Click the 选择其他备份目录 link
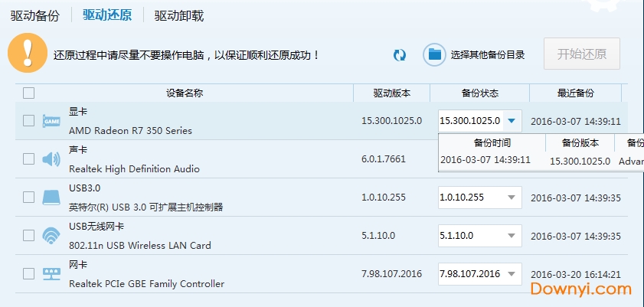Screen dimensions: 644x307 pyautogui.click(x=488, y=54)
